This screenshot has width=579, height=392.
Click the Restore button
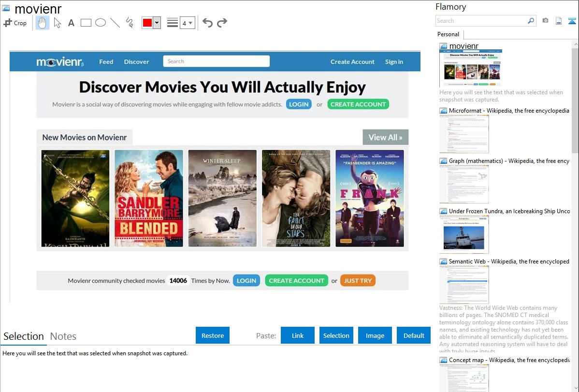click(x=213, y=335)
